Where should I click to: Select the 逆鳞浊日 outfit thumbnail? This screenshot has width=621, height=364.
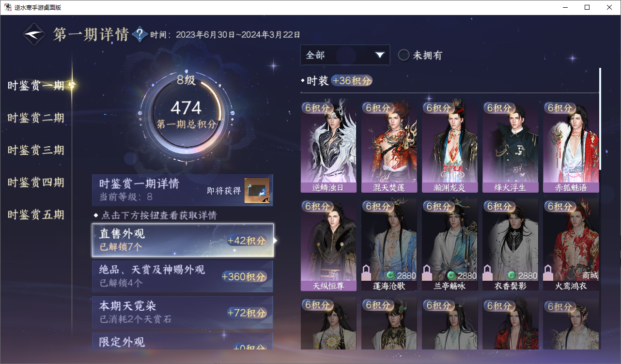(328, 147)
